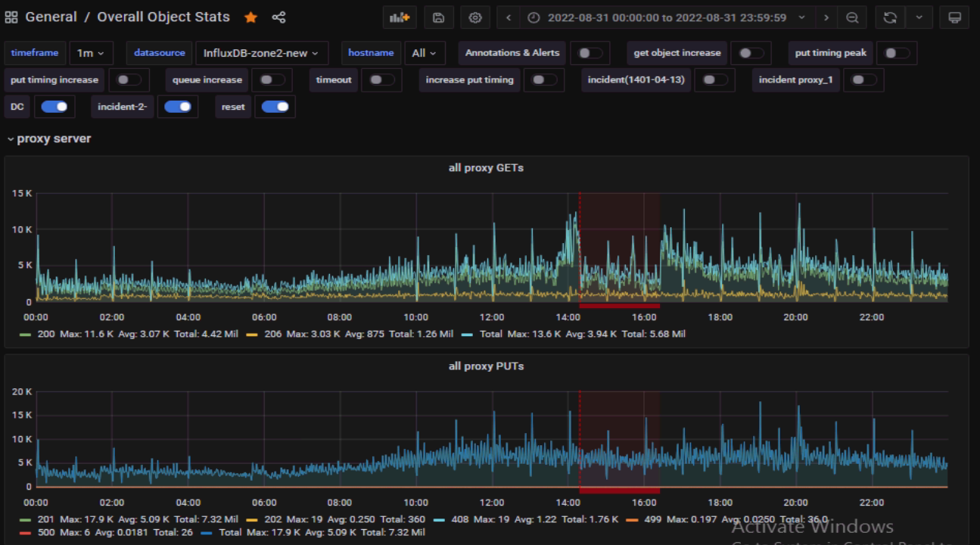Click the 206 series yellow legend swatch
This screenshot has width=980, height=545.
[x=252, y=334]
